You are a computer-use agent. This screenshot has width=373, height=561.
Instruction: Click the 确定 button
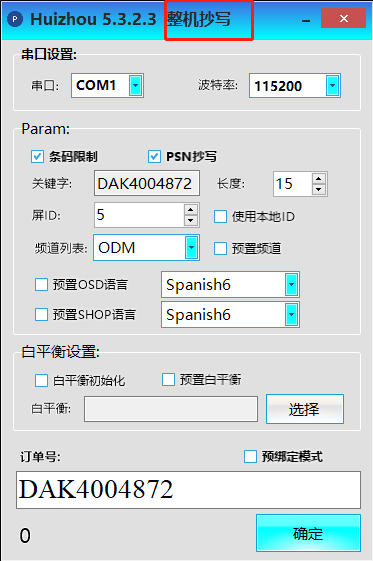(308, 533)
